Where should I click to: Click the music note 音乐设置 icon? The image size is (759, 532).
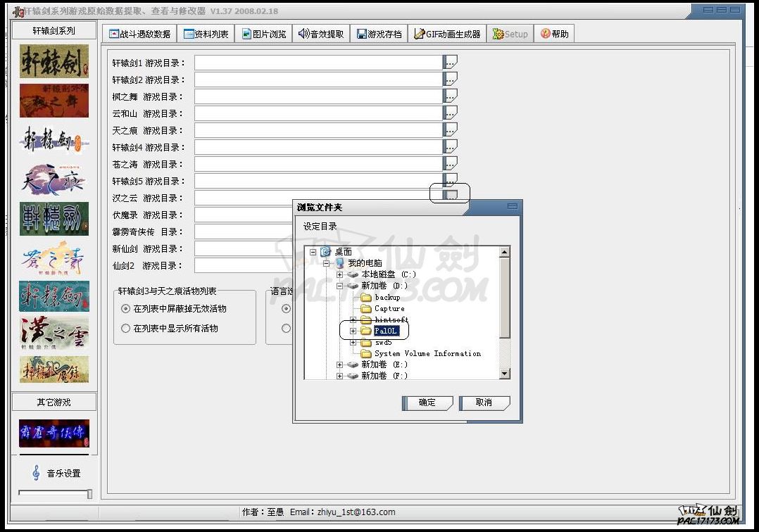point(36,473)
